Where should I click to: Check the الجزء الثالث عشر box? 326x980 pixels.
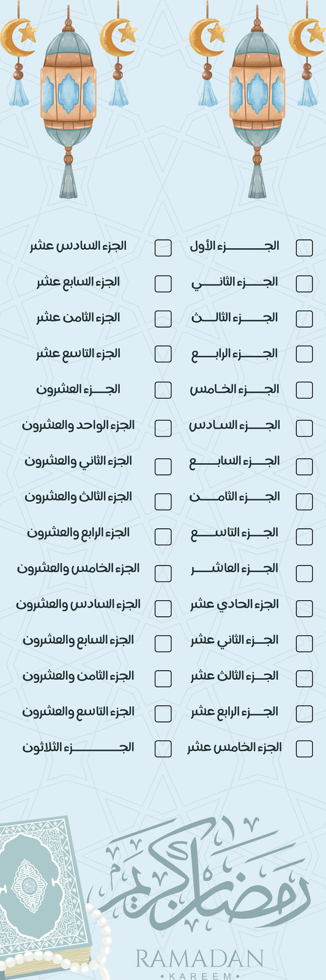click(x=304, y=678)
